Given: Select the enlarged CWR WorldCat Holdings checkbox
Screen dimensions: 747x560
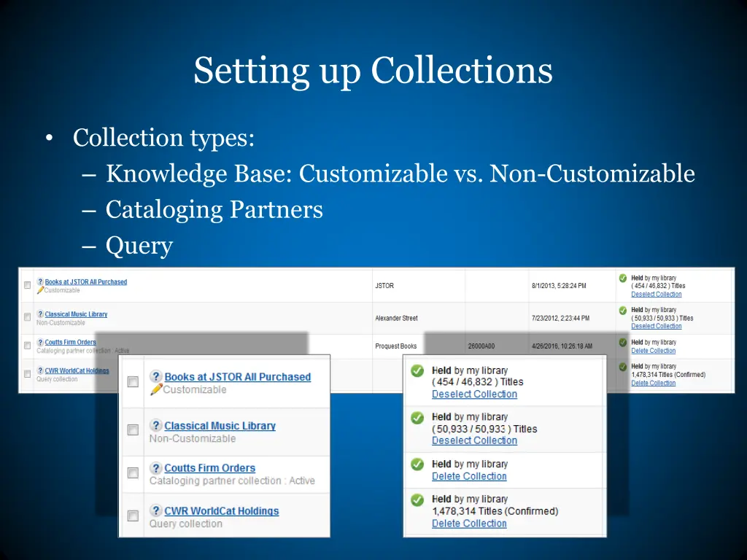Looking at the screenshot, I should [133, 516].
